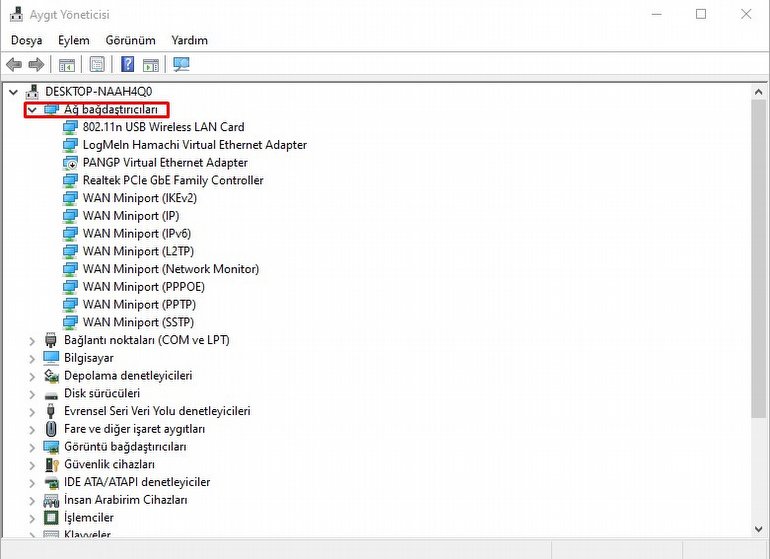The height and width of the screenshot is (559, 770).
Task: Click the Forward arrow in toolbar
Action: pyautogui.click(x=37, y=65)
